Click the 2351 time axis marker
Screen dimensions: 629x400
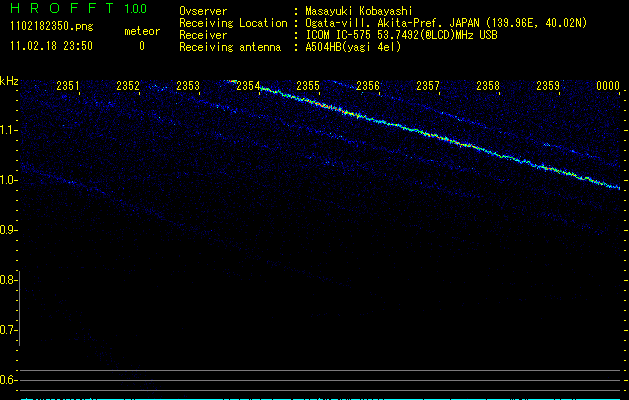pyautogui.click(x=68, y=86)
